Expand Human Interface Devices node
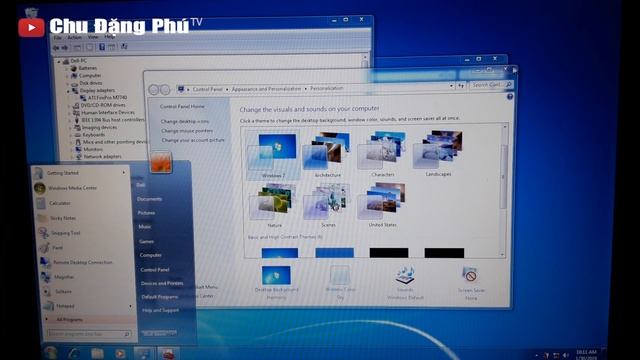 click(x=69, y=113)
